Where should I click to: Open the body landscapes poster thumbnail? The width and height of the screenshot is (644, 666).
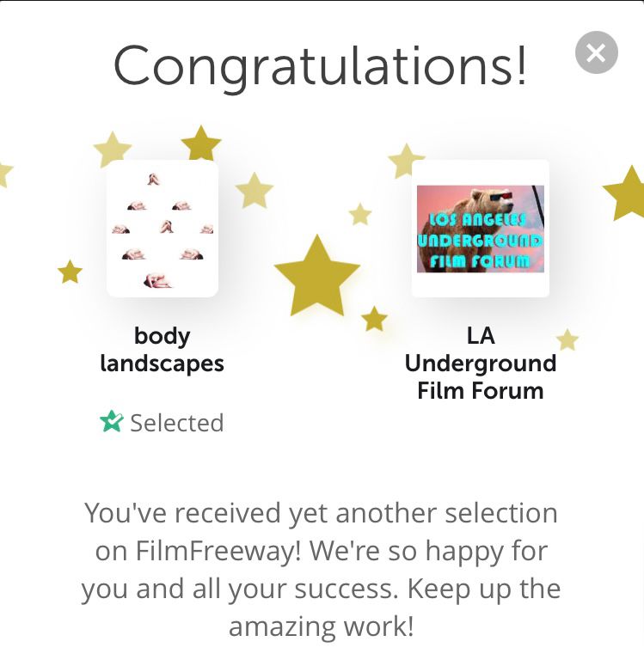pyautogui.click(x=162, y=229)
